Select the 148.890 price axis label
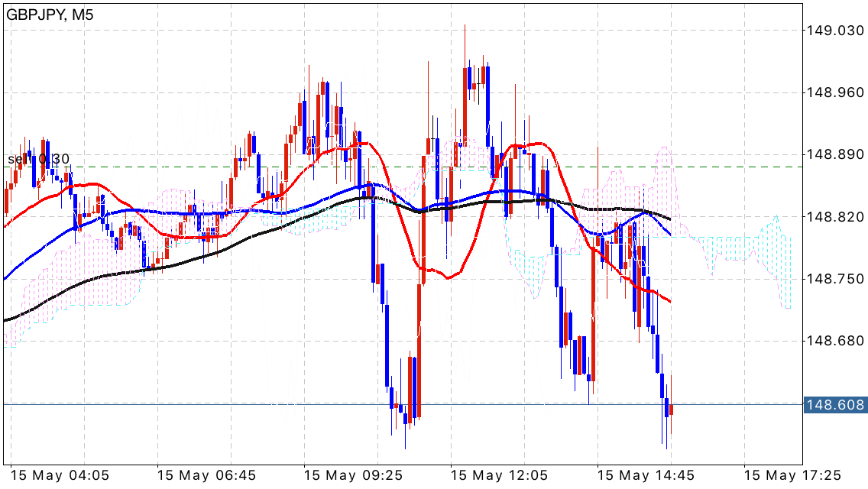868x489 pixels. 835,155
